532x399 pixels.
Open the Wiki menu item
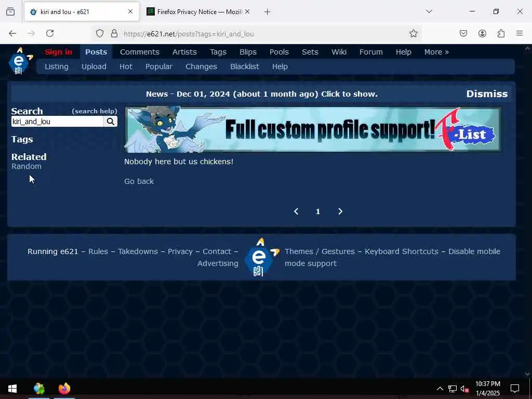339,52
